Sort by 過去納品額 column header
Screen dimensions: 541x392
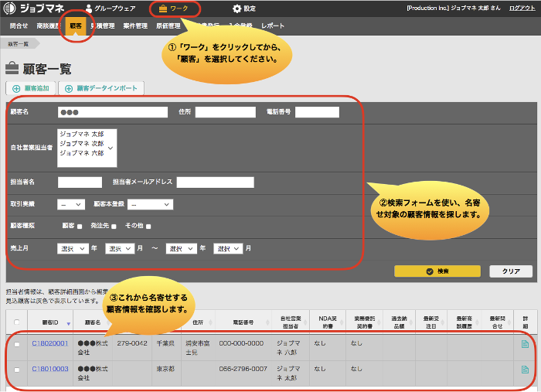400,322
